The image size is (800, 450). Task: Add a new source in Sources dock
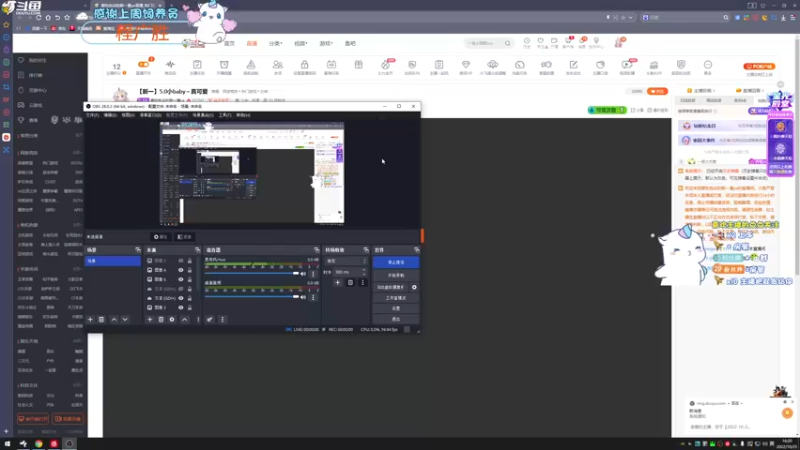point(149,319)
